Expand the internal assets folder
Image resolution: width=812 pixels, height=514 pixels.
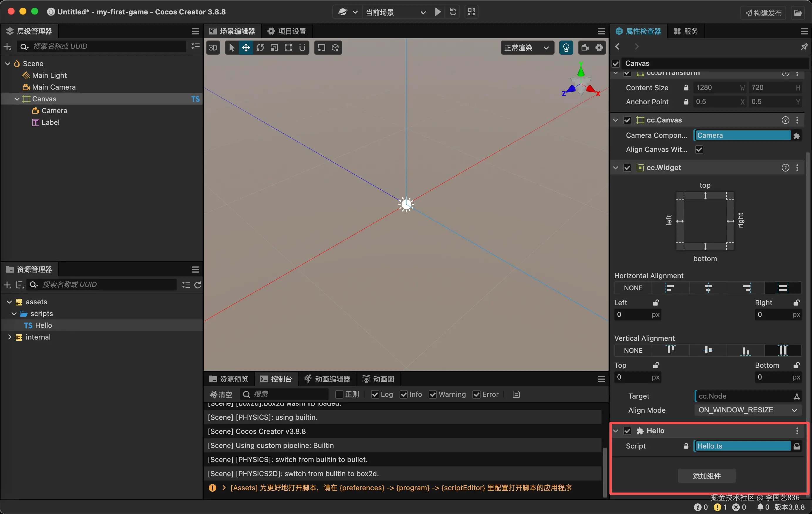click(x=10, y=337)
